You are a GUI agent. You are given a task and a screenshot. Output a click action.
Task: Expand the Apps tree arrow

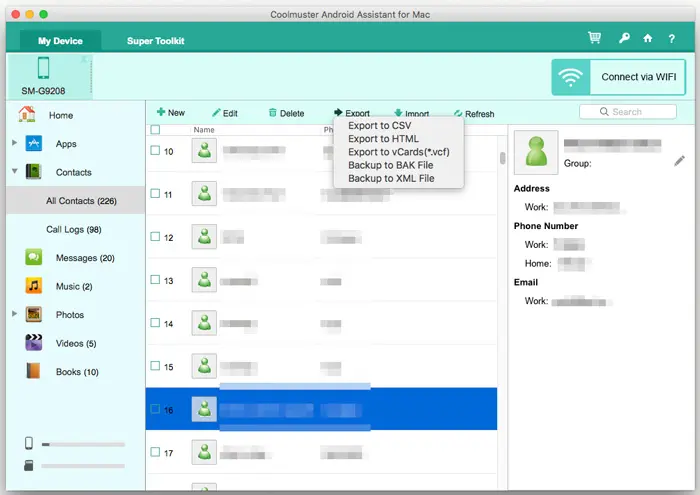click(14, 142)
